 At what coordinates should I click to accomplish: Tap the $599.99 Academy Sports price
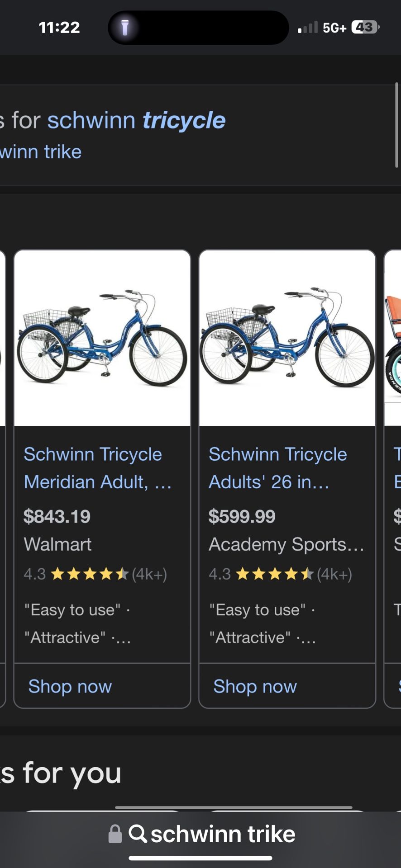tap(242, 516)
